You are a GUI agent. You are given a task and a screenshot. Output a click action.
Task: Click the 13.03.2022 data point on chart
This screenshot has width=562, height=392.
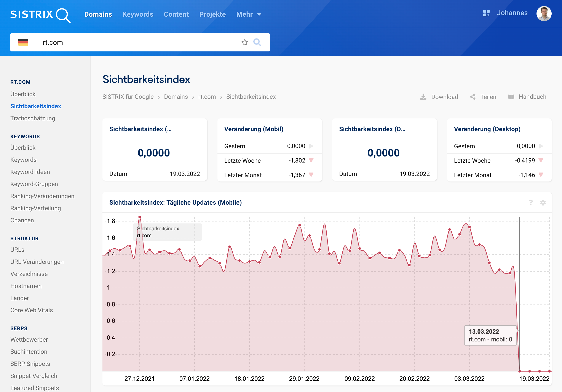519,371
